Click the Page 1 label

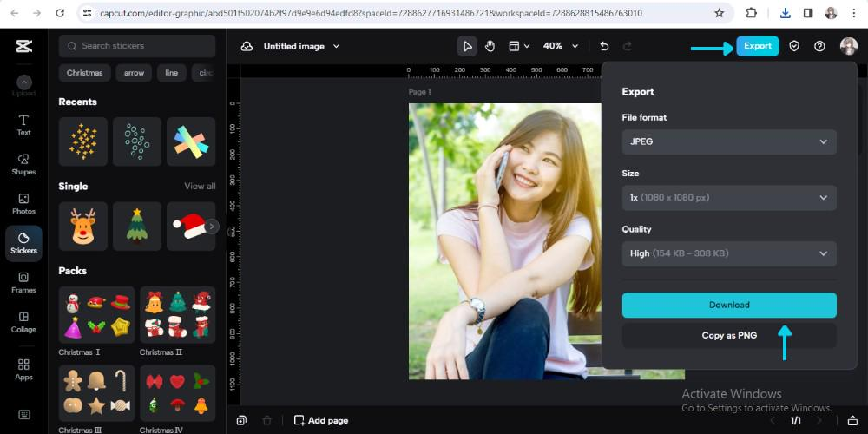(419, 92)
